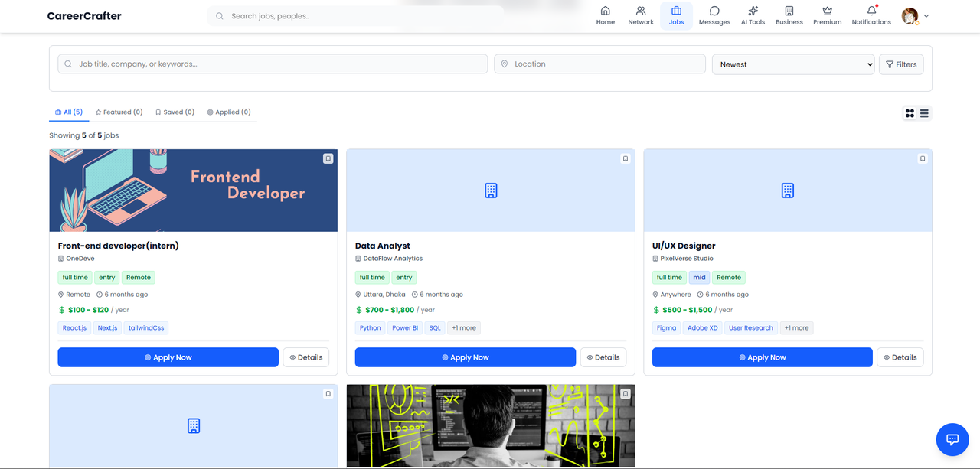The image size is (980, 469).
Task: Bookmark the job with coding photo banner
Action: [x=625, y=394]
